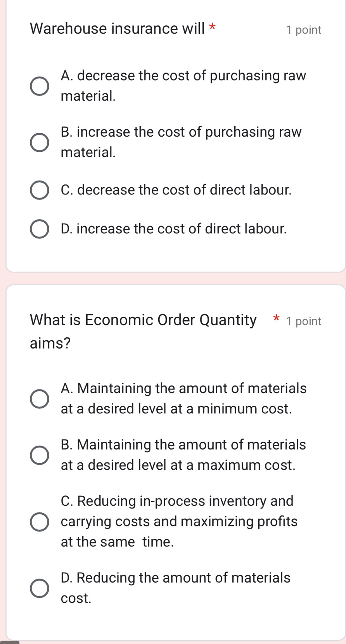Click the 'Warehouse insurance will' question title

[117, 29]
